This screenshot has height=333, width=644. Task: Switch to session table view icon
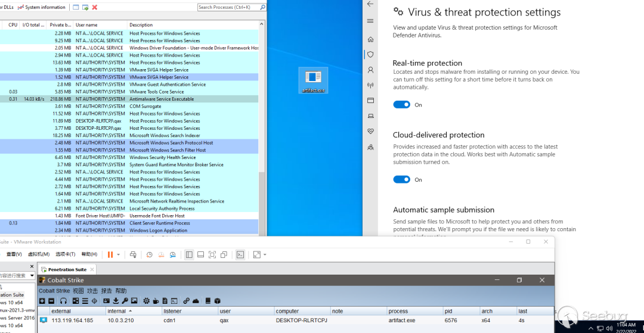pyautogui.click(x=85, y=301)
